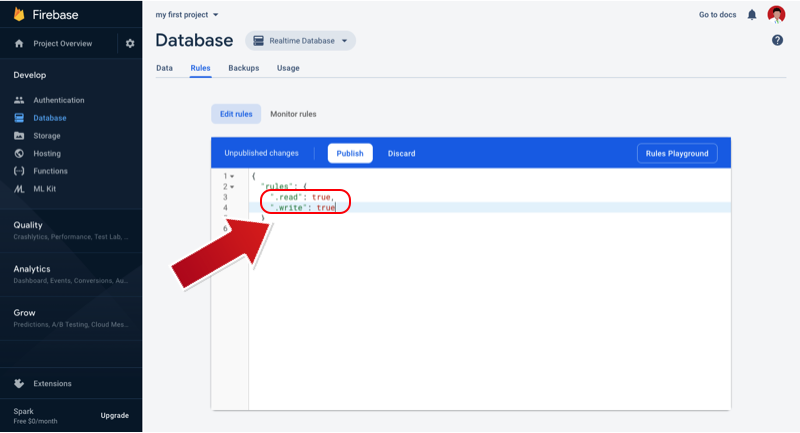This screenshot has width=800, height=433.
Task: Open Extensions in the sidebar
Action: coord(52,383)
